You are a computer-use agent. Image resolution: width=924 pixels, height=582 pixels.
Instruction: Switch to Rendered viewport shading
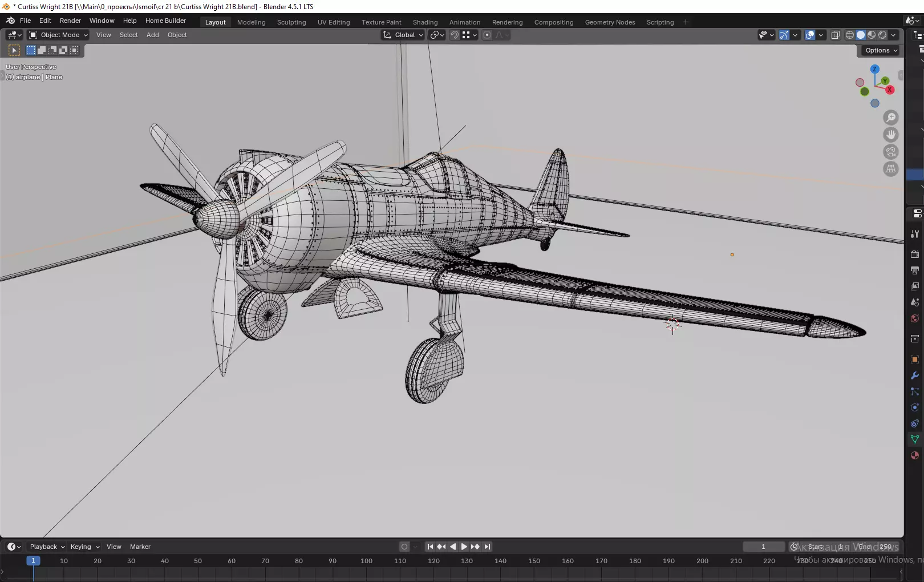click(882, 35)
